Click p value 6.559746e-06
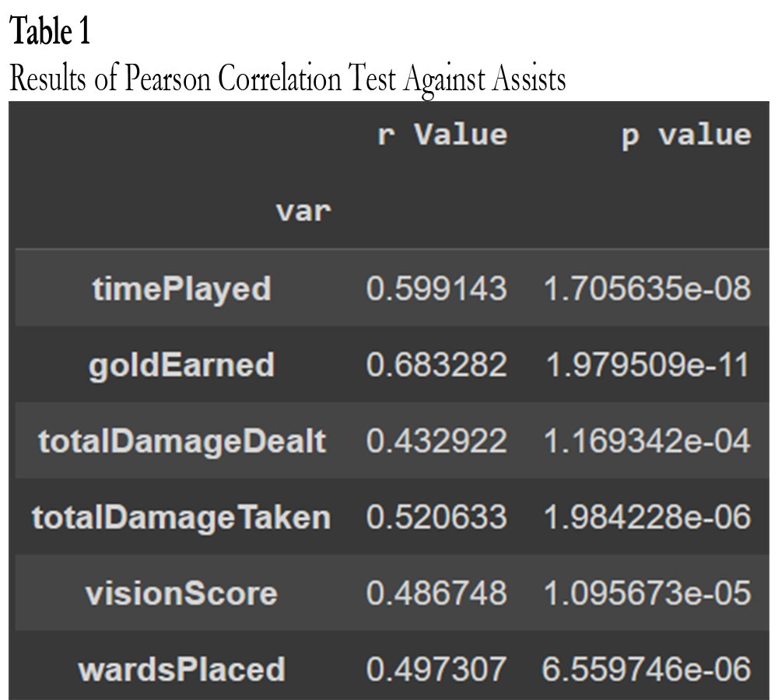 tap(647, 669)
